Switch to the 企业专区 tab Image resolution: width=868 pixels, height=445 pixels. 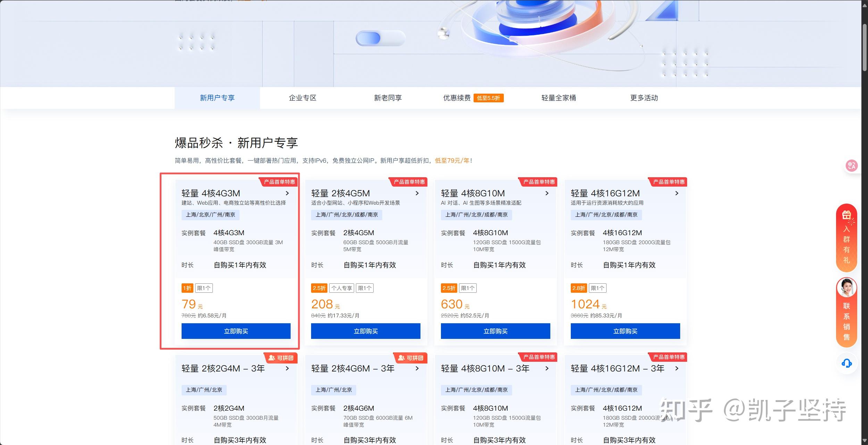(x=303, y=98)
